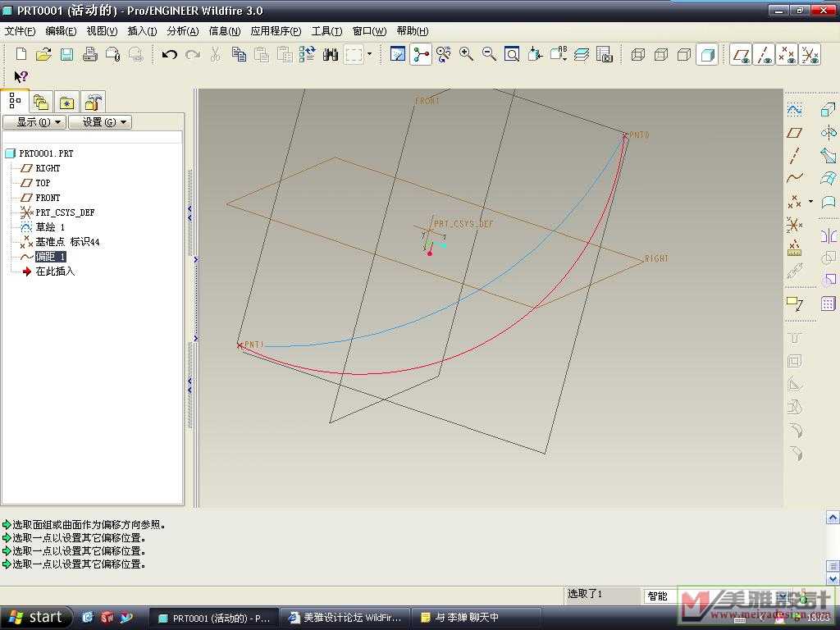Select the RIGHT datum plane in the model tree
840x630 pixels.
[48, 168]
